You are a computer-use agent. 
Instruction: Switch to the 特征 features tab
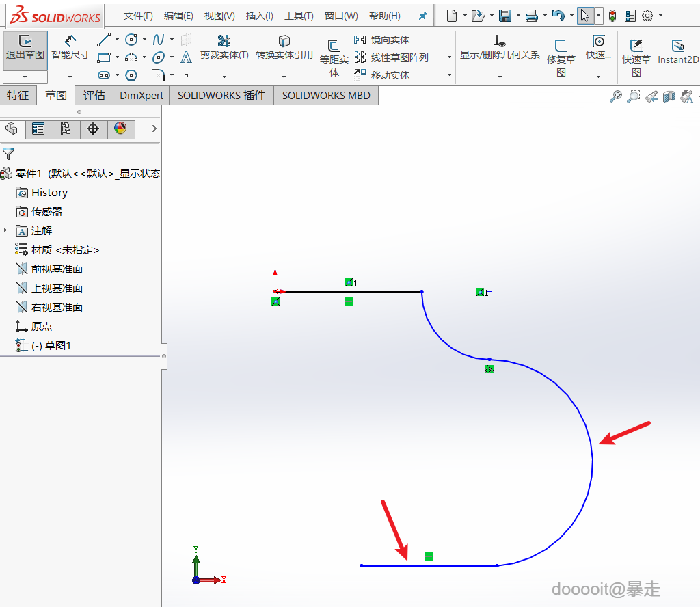(18, 95)
